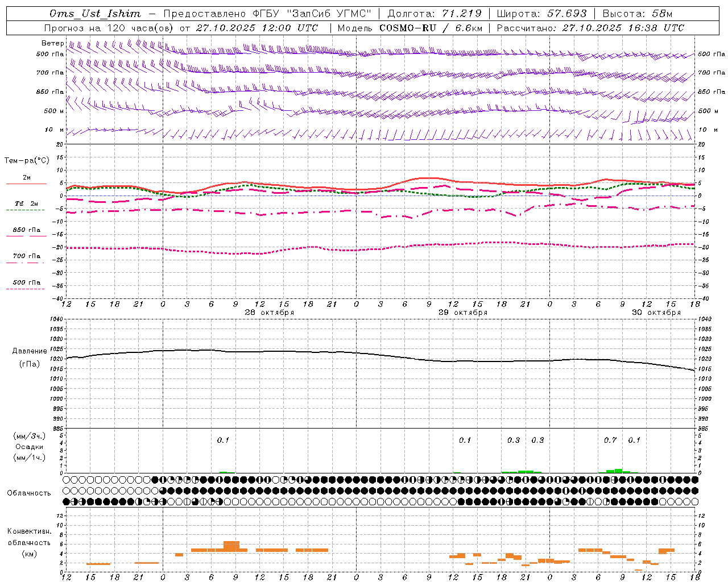This screenshot has width=728, height=582.
Task: Click the Td 2м legend entry
Action: 26,203
